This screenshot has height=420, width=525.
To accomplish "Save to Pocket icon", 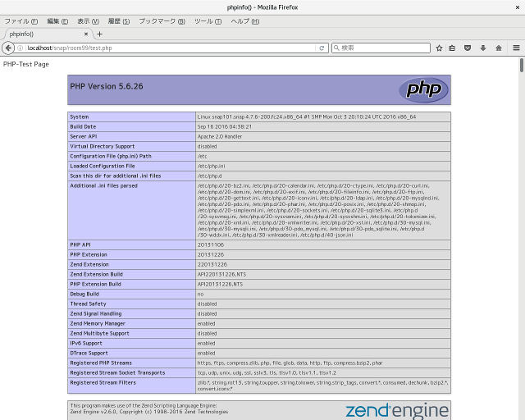I will click(468, 48).
